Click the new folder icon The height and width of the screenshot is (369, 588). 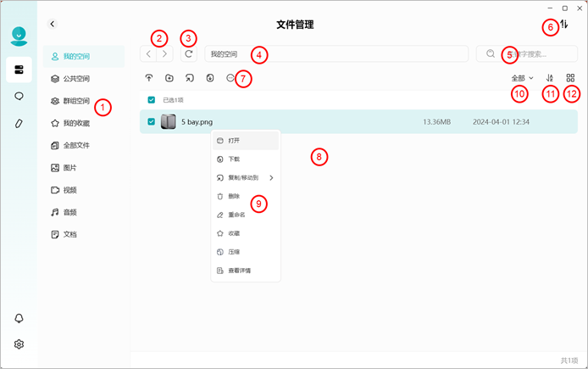pos(169,78)
